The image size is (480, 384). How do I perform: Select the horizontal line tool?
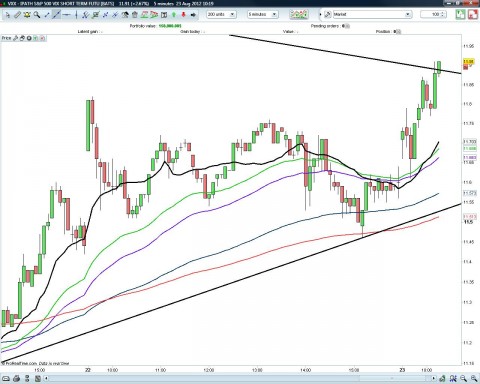pos(67,15)
